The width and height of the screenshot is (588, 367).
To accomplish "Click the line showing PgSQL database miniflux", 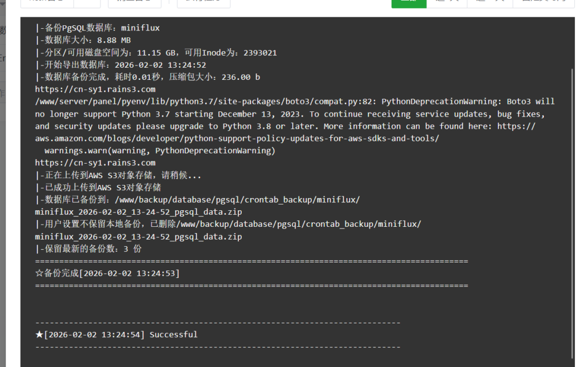I will [98, 28].
